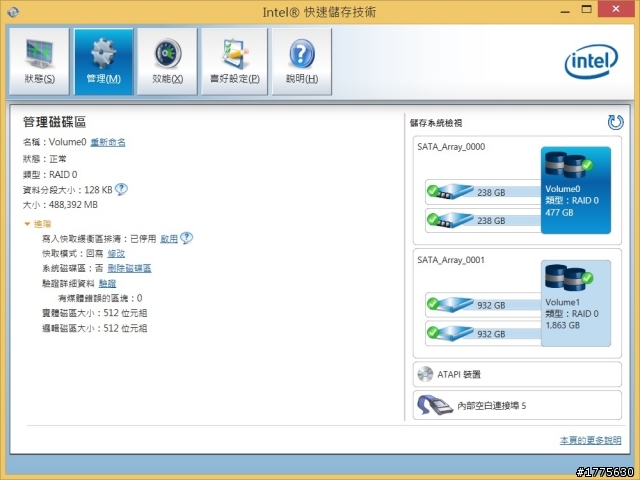Click the 類型：RAID 0 text
Screen dimensions: 640x480
point(50,175)
